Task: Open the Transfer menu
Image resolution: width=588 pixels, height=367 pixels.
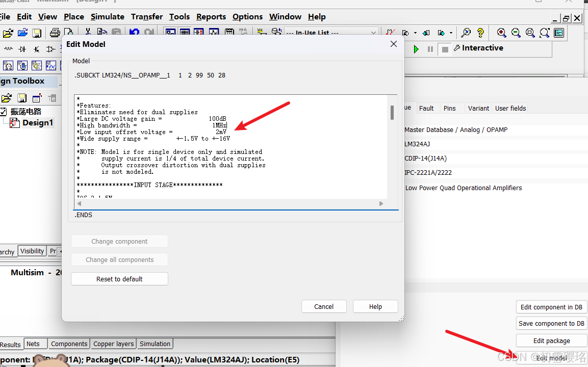Action: click(147, 17)
